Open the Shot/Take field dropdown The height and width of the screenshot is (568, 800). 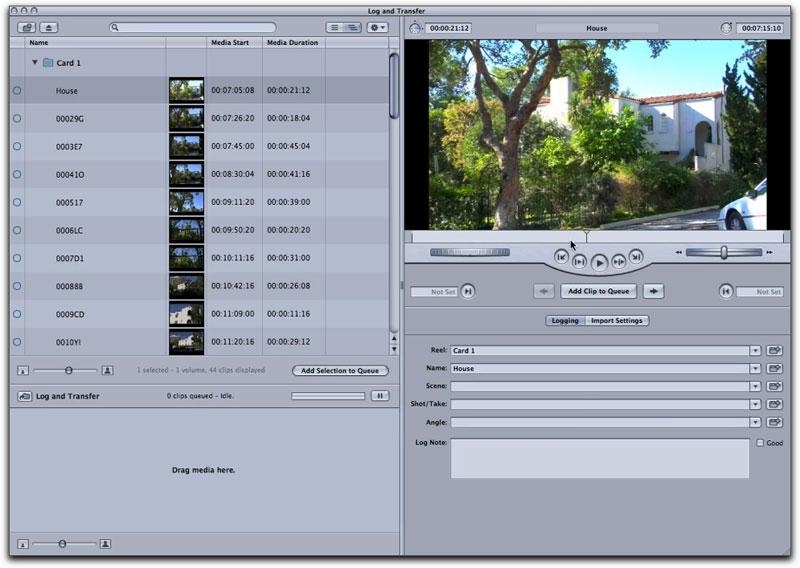755,404
